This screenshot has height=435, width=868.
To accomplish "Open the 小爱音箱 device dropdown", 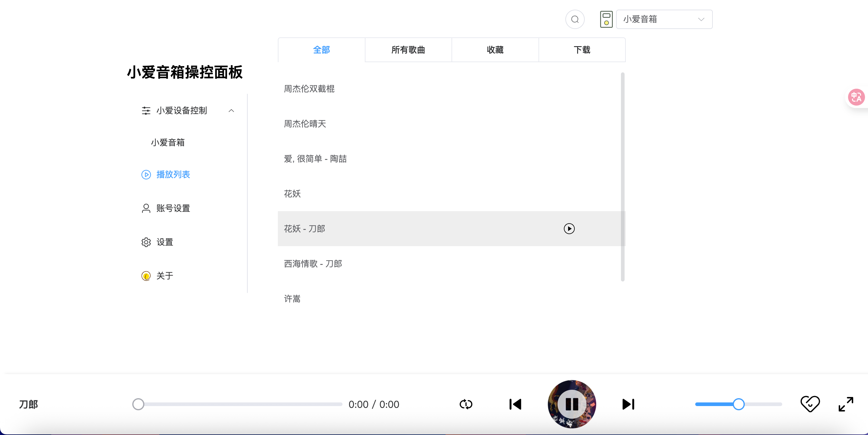I will 664,19.
